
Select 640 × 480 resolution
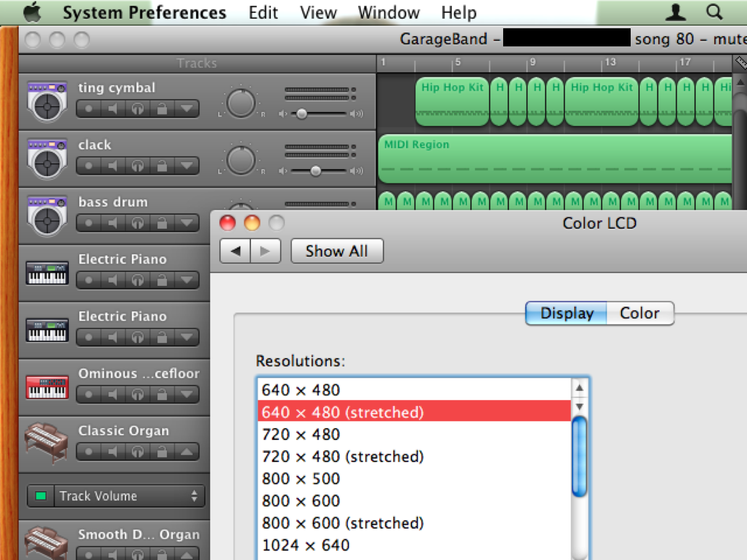coord(414,390)
